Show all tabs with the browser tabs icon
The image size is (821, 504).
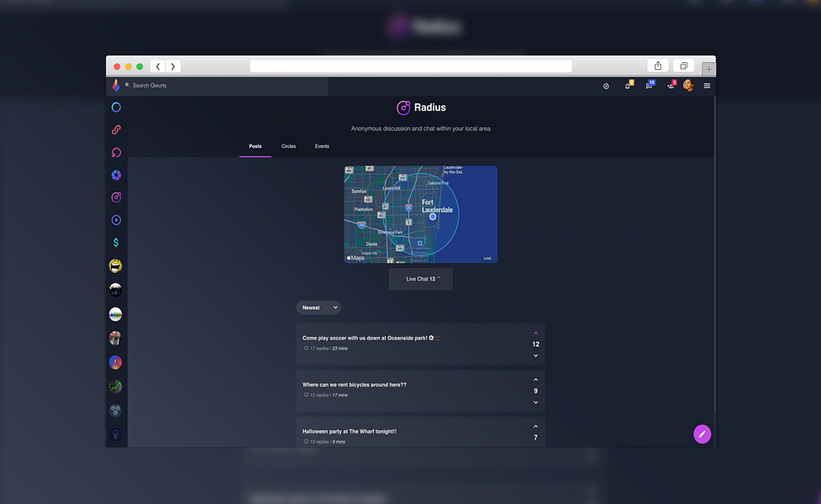tap(684, 66)
